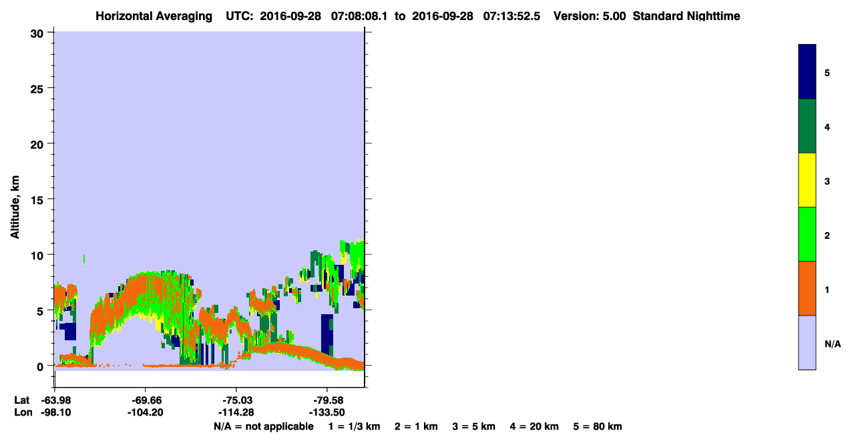Click the 'Version: 5.00' text
868x445 pixels.
pyautogui.click(x=590, y=16)
